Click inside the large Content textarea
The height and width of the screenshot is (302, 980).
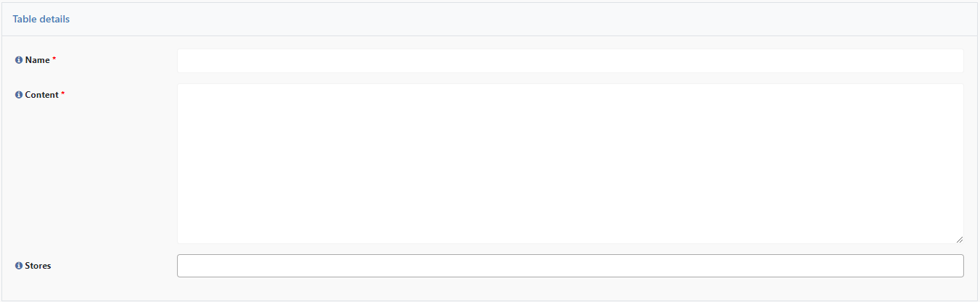point(570,164)
